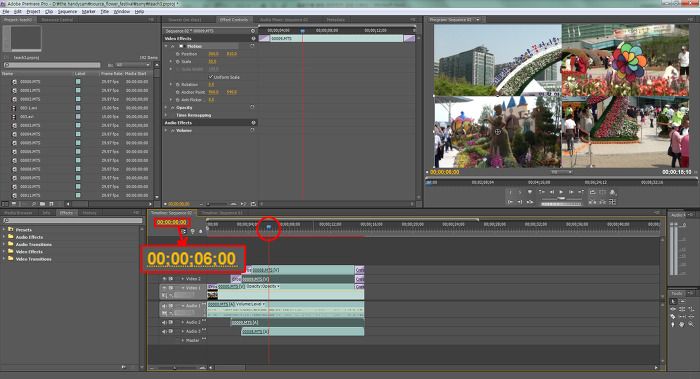
Task: Expand Time Remapping effect
Action: [x=167, y=115]
